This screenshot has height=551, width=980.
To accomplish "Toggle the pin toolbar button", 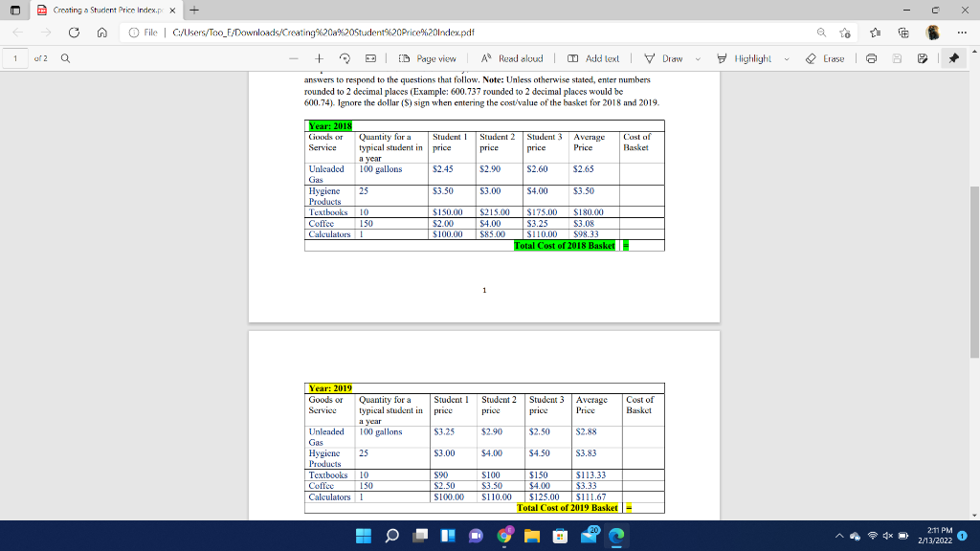I will click(x=952, y=58).
